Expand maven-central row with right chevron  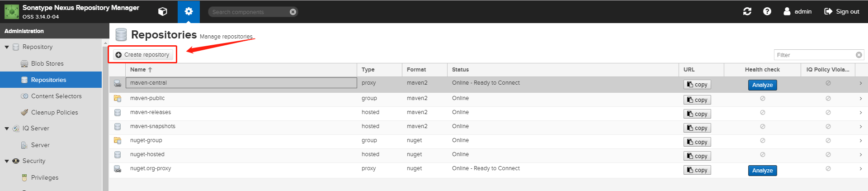861,83
